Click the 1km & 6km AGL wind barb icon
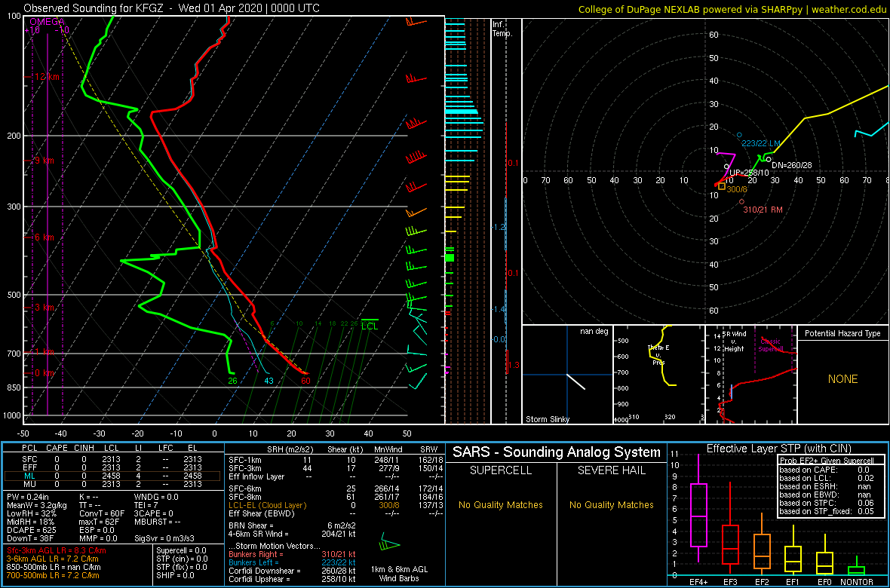Screen dimensions: 890x588 pyautogui.click(x=390, y=542)
